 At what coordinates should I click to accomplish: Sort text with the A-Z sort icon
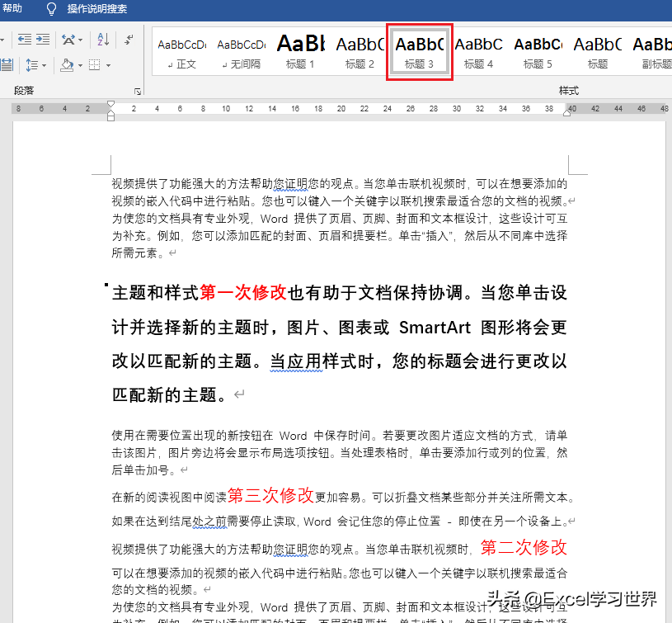(103, 40)
